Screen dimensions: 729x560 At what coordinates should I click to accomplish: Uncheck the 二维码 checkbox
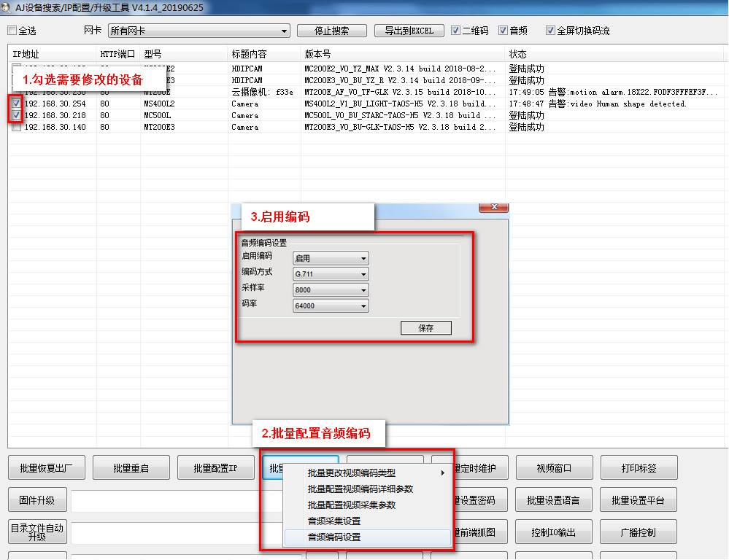point(456,31)
